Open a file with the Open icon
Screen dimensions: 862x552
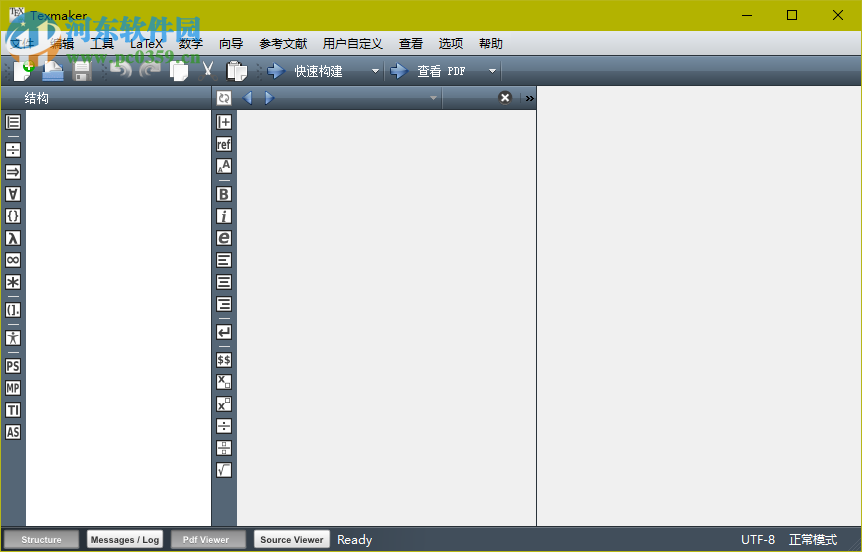[x=53, y=71]
